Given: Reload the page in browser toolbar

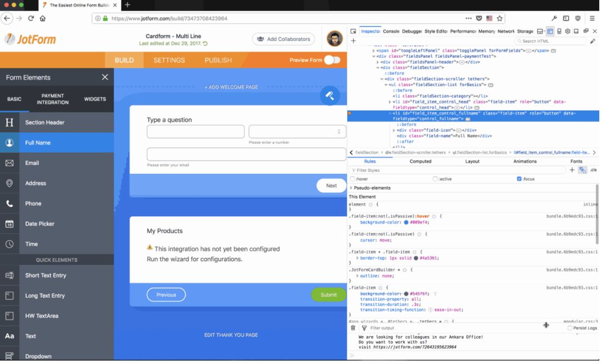Looking at the screenshot, I should coord(31,18).
